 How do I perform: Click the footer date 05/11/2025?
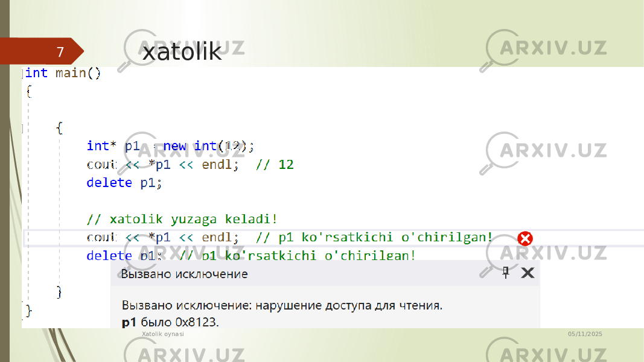(585, 334)
